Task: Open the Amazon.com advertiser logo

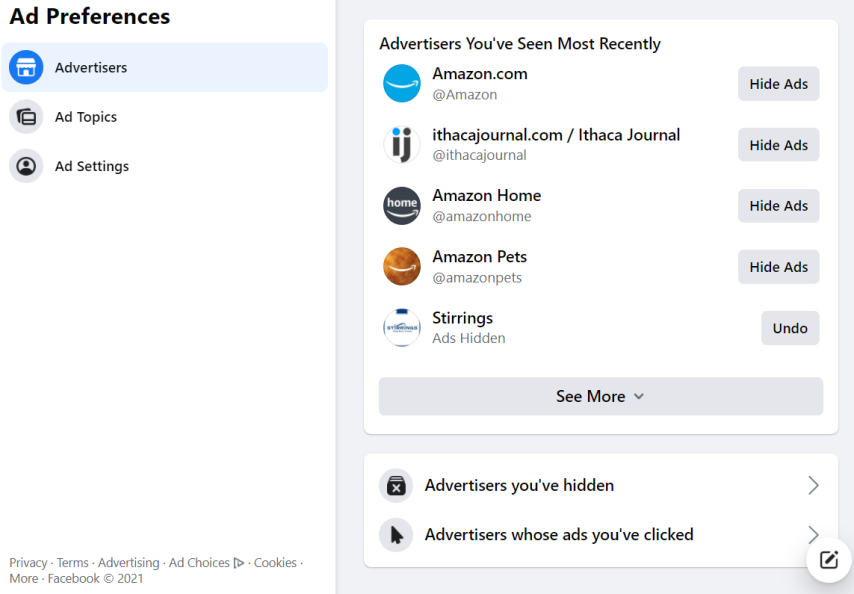Action: (402, 84)
